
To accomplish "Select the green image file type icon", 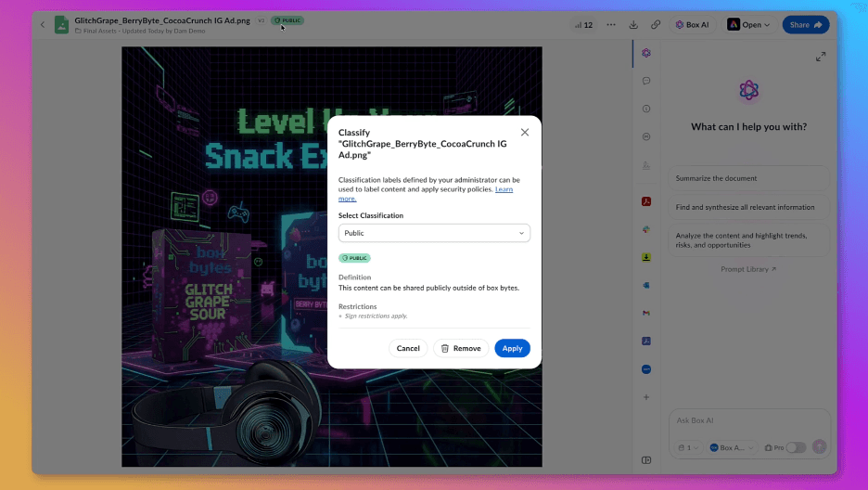I will 61,25.
